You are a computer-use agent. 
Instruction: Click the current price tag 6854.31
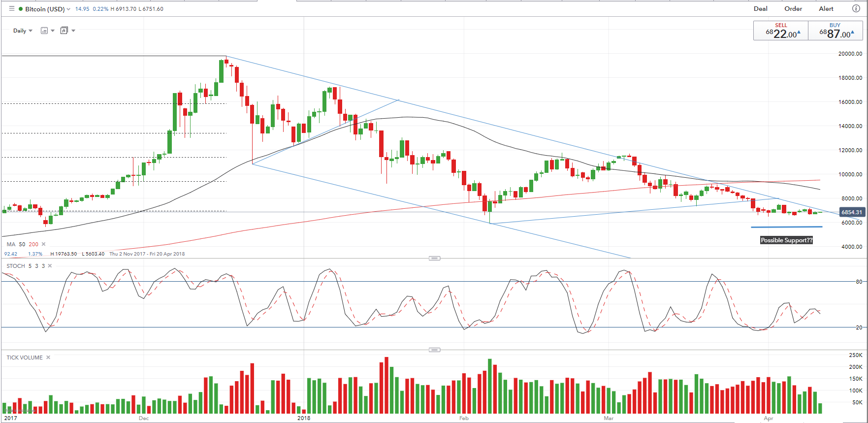(852, 212)
